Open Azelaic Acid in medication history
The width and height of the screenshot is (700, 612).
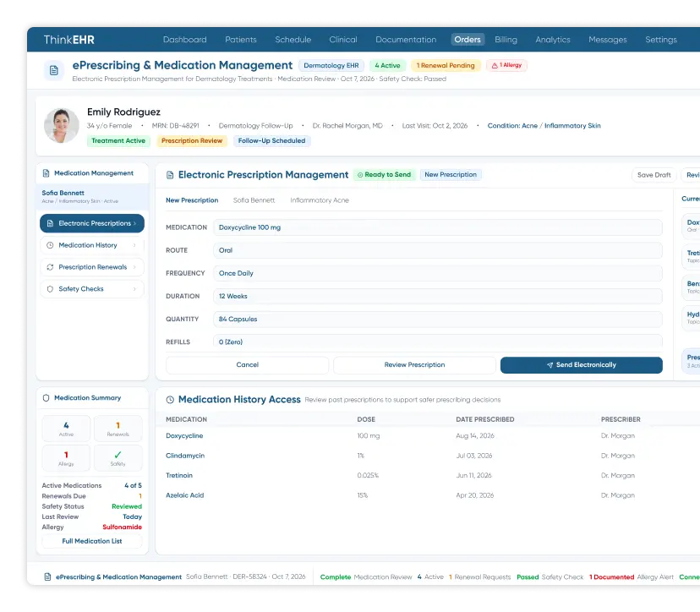pos(185,495)
